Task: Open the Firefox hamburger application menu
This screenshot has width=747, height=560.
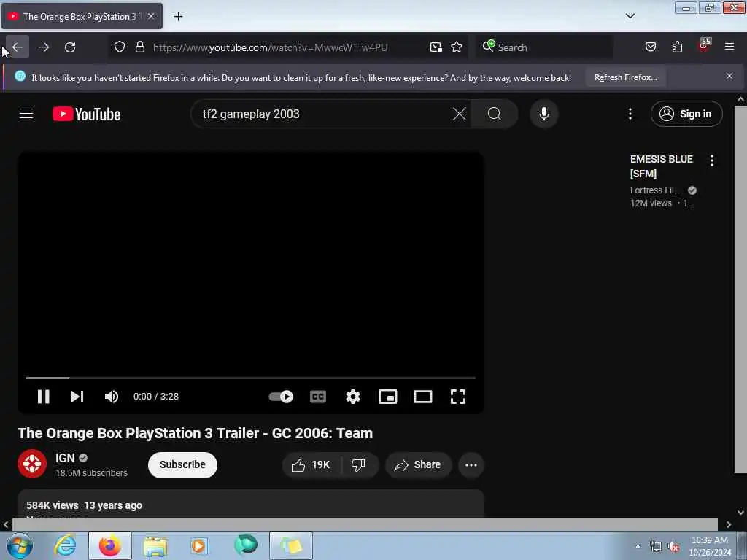Action: pyautogui.click(x=729, y=47)
